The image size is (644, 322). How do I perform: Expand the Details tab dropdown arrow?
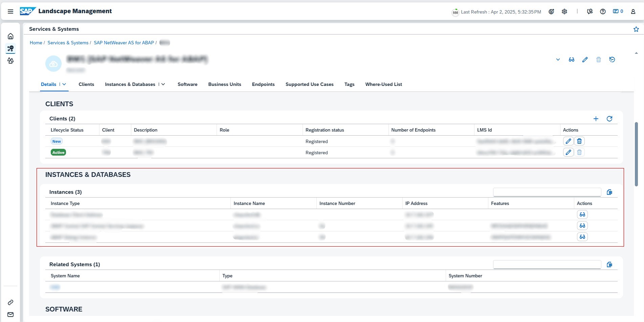click(x=64, y=84)
